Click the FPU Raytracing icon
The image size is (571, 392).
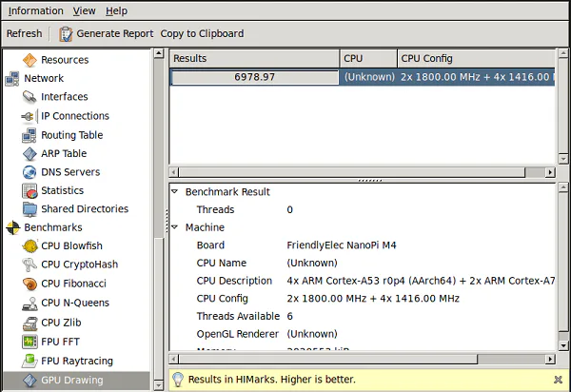pos(30,361)
